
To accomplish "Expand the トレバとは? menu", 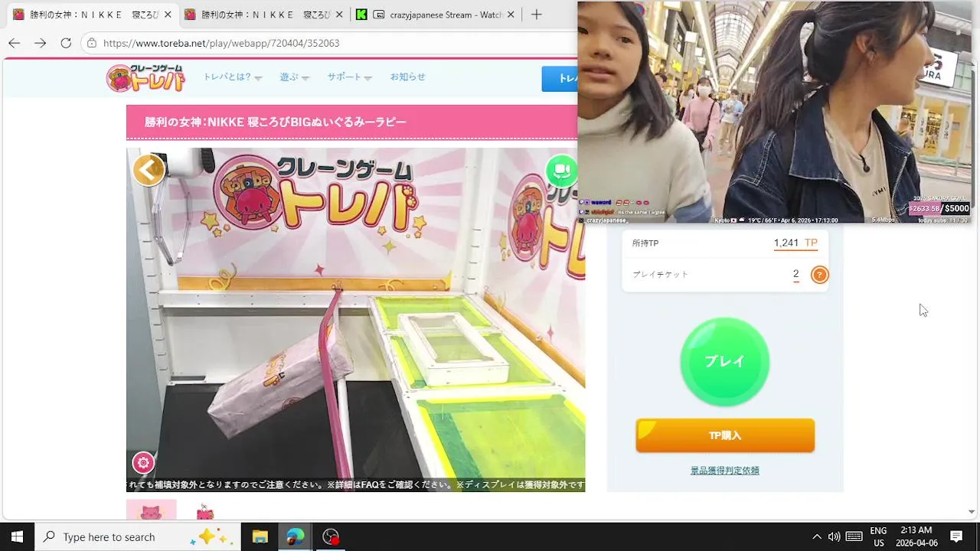I will (232, 77).
